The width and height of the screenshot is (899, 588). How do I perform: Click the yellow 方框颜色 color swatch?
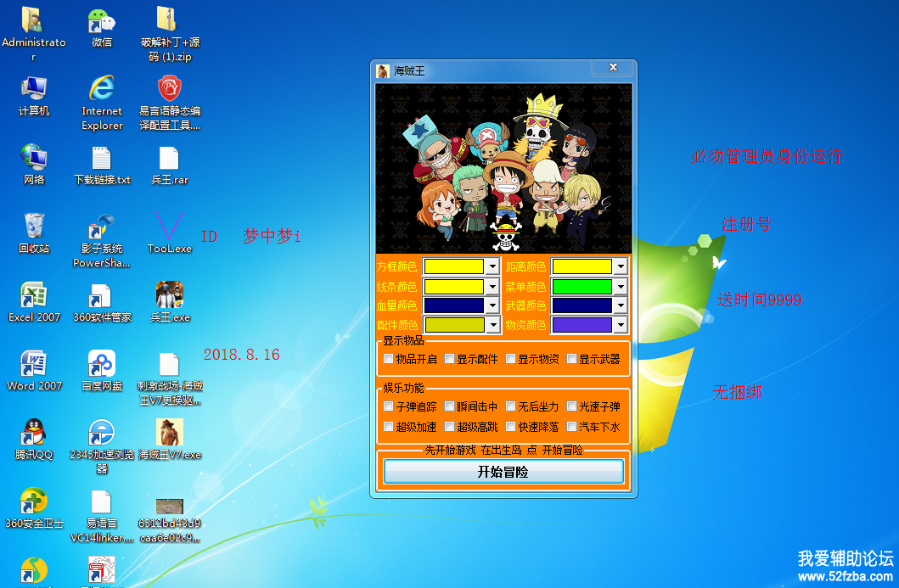coord(454,266)
